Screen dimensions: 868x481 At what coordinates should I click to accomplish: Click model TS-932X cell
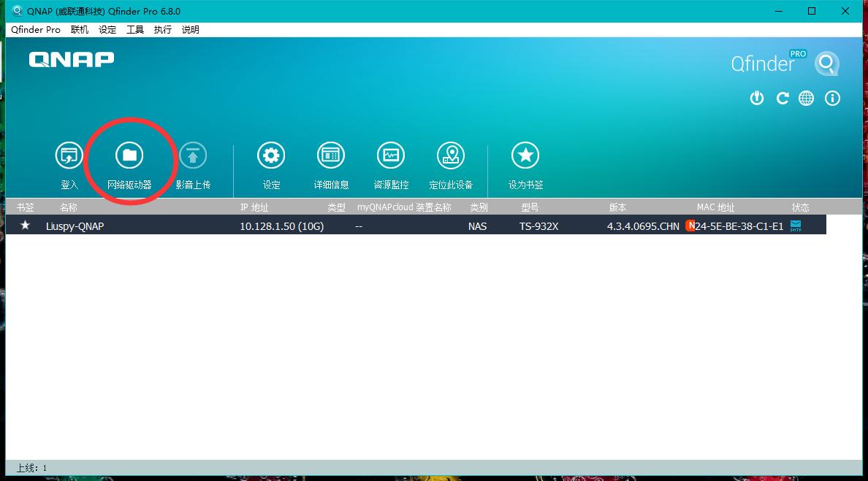(x=538, y=226)
